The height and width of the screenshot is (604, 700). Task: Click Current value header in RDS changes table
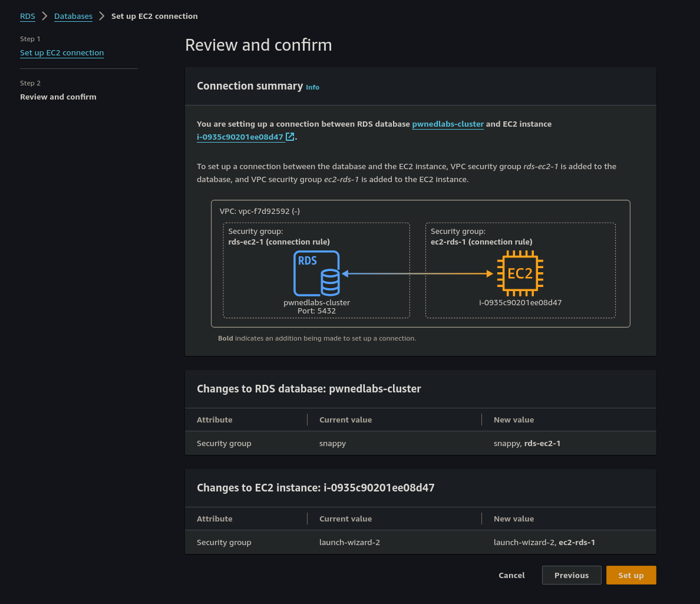pyautogui.click(x=345, y=420)
